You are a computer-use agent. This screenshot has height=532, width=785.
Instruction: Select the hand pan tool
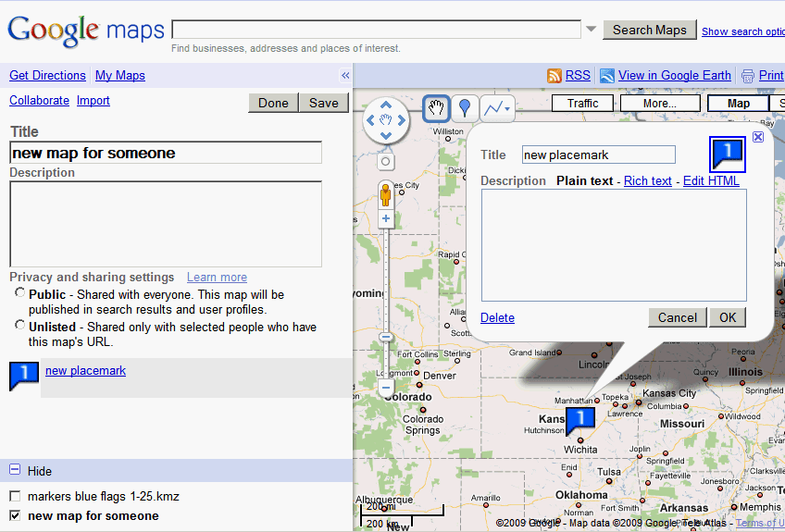(436, 108)
